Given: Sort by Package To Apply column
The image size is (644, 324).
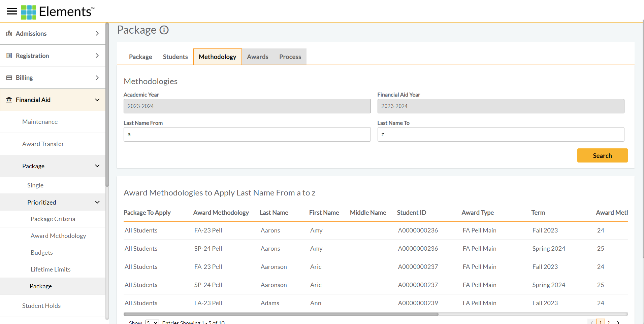Looking at the screenshot, I should [x=147, y=213].
